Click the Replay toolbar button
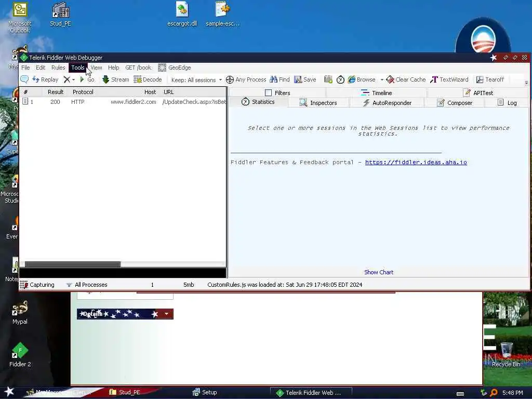 pyautogui.click(x=46, y=79)
